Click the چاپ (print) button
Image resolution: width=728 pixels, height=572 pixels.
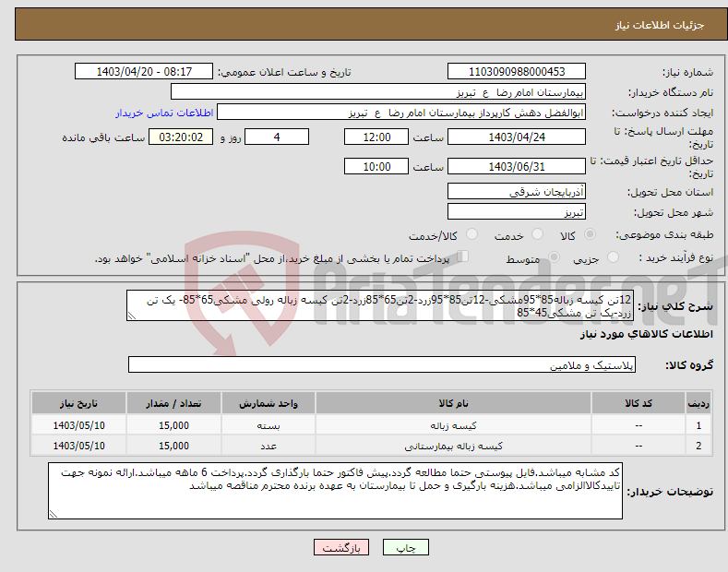click(405, 547)
